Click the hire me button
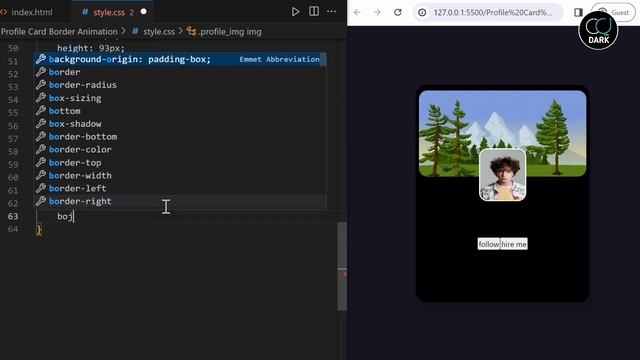 (514, 244)
